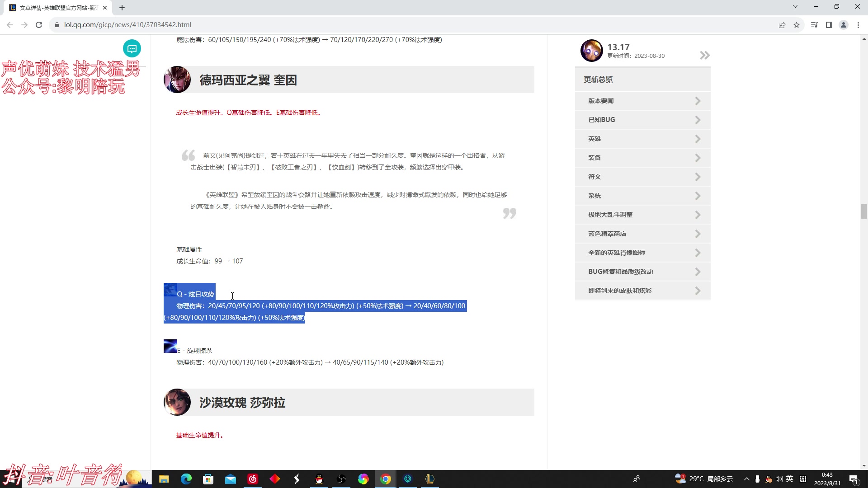Expand 蓝色精萃商店 chevron

(x=698, y=234)
